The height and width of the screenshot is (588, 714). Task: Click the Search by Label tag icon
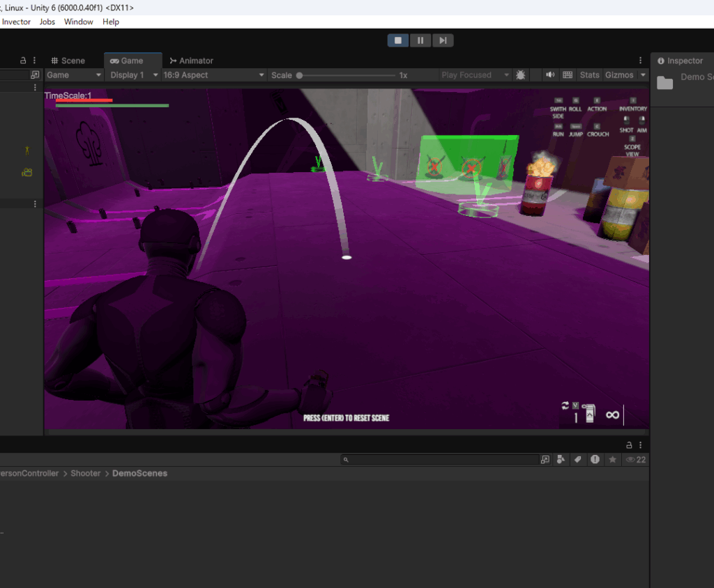(577, 460)
